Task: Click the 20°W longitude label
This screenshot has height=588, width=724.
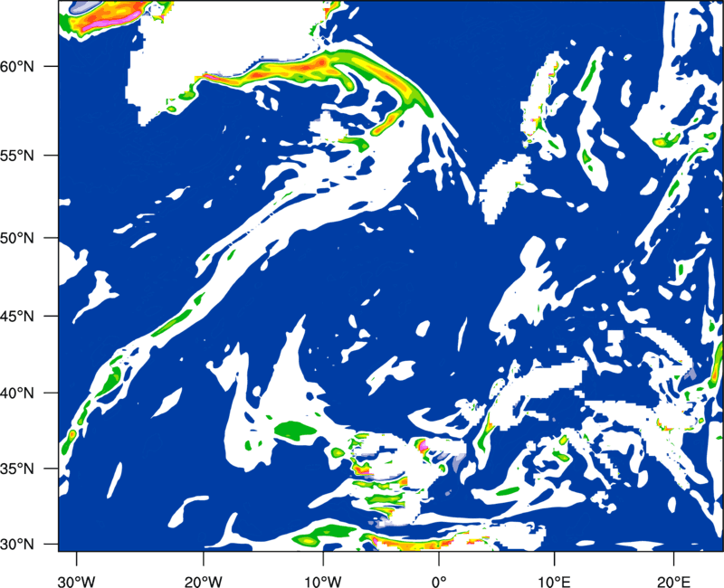Action: (x=203, y=582)
